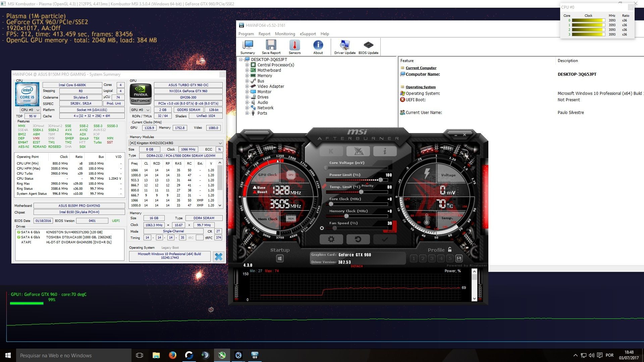Click the Save Report toolbar icon

271,47
